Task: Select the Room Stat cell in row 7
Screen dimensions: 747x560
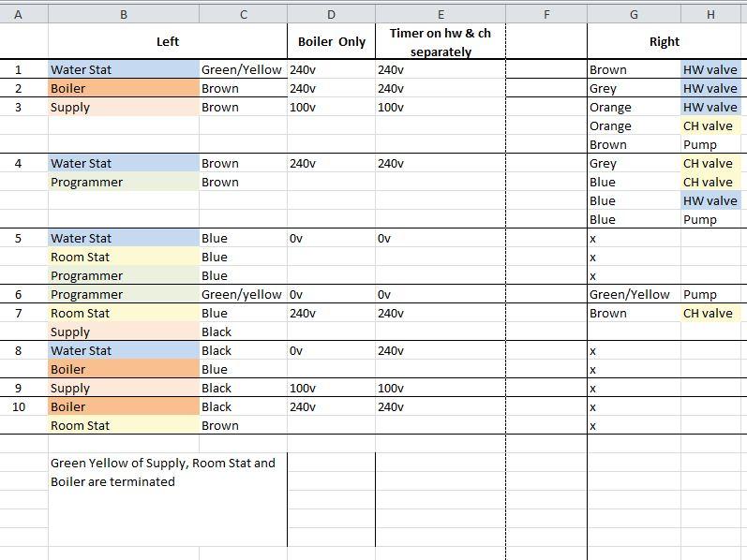Action: coord(123,313)
